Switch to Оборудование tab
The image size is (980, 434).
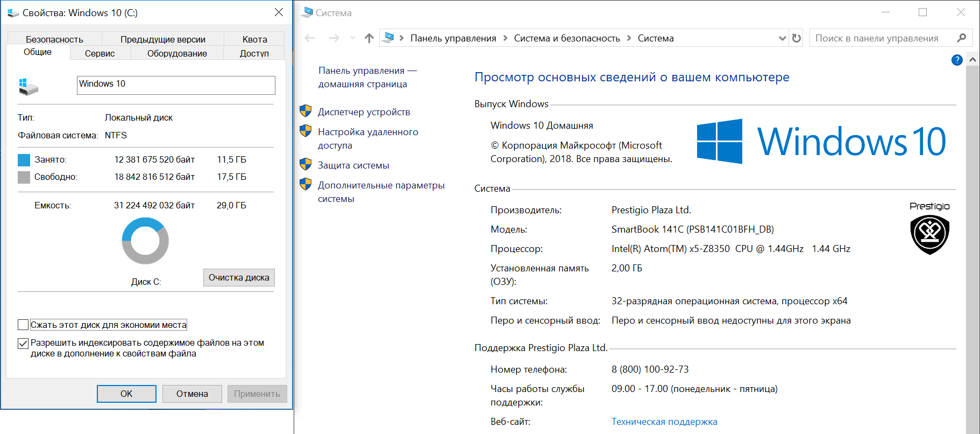pyautogui.click(x=177, y=53)
